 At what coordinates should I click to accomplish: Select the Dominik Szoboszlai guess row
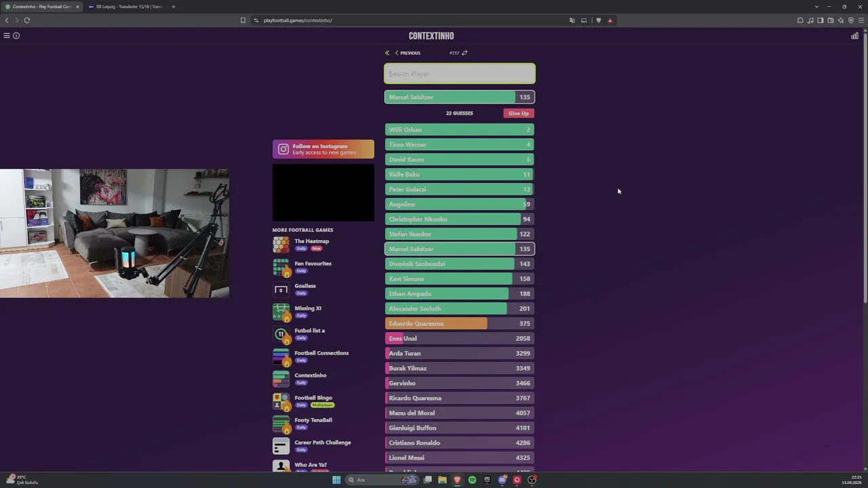(x=460, y=264)
